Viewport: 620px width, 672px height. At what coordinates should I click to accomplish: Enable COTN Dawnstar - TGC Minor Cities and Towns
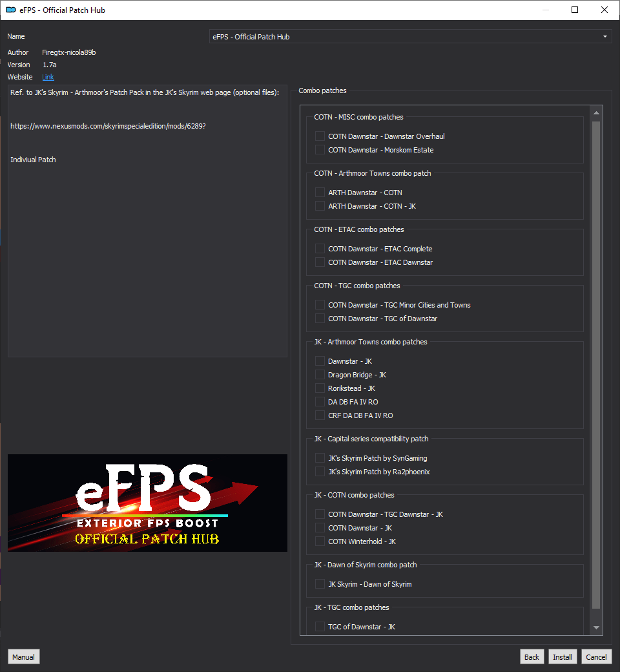pyautogui.click(x=320, y=305)
